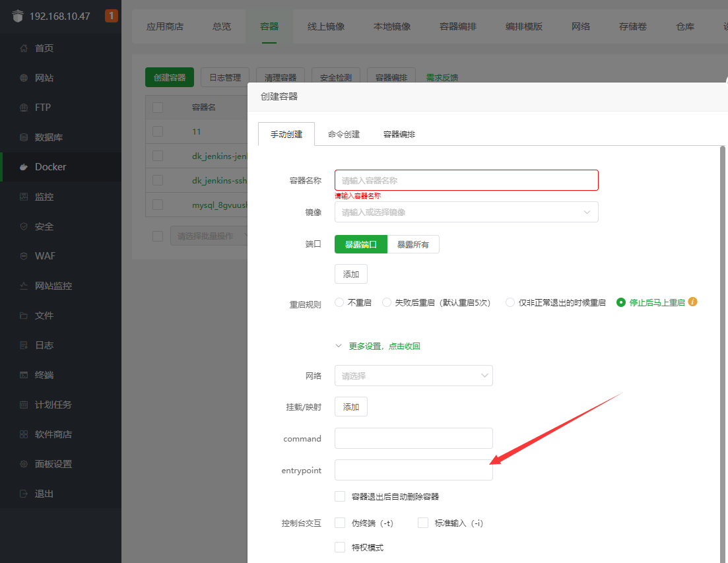Click the entrypoint input field
The image size is (728, 563).
[x=414, y=470]
